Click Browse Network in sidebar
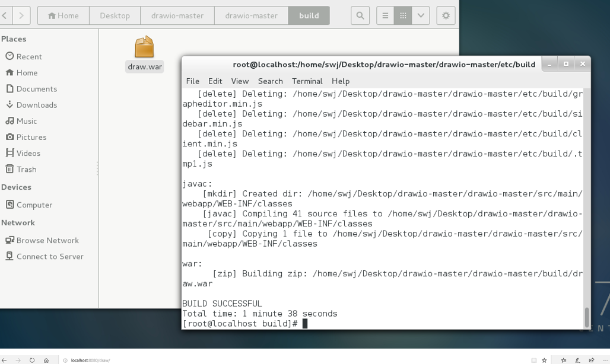610x364 pixels. [42, 240]
